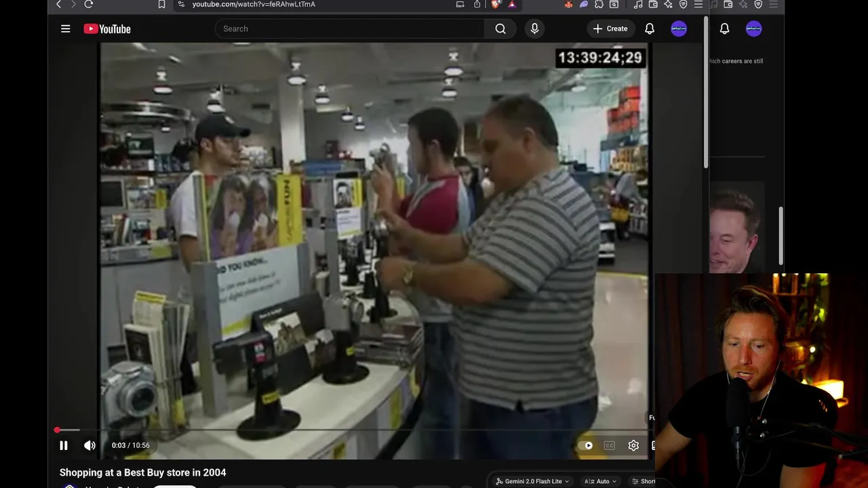Viewport: 868px width, 488px height.
Task: Open YouTube notifications bell beside Create
Action: tap(650, 28)
